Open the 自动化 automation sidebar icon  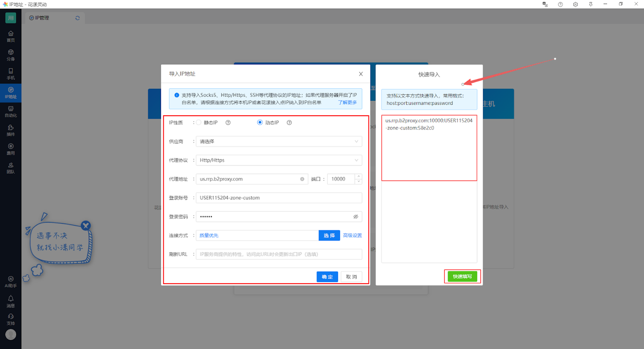[x=11, y=111]
